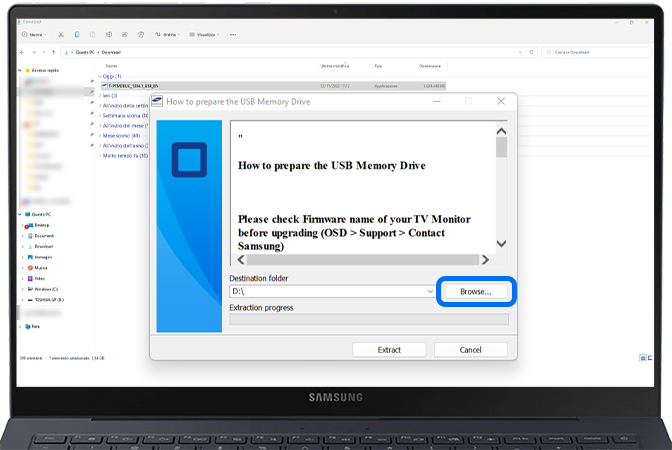Collapse the Questo PC tree node
Viewport: 672px width, 450px height.
pos(20,214)
